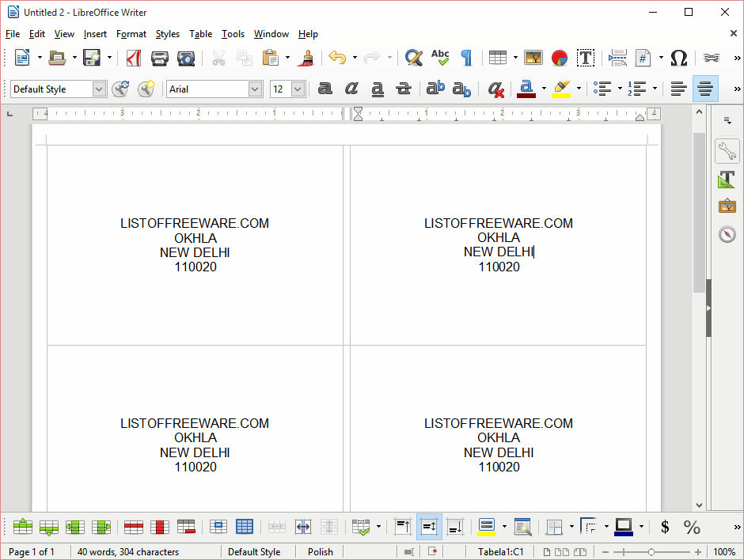The height and width of the screenshot is (560, 744).
Task: Open the Styles menu
Action: tap(168, 34)
